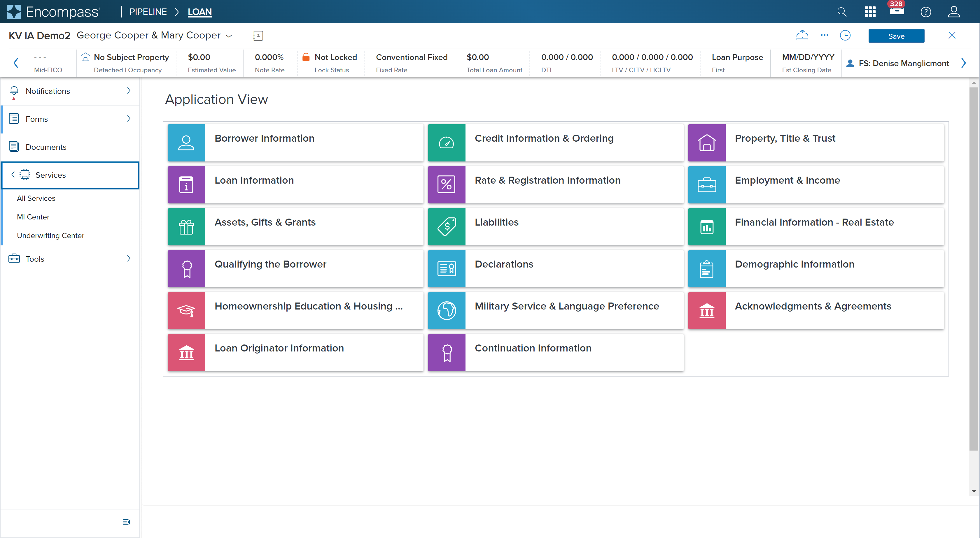Open the help question mark icon
This screenshot has height=538, width=980.
(925, 12)
